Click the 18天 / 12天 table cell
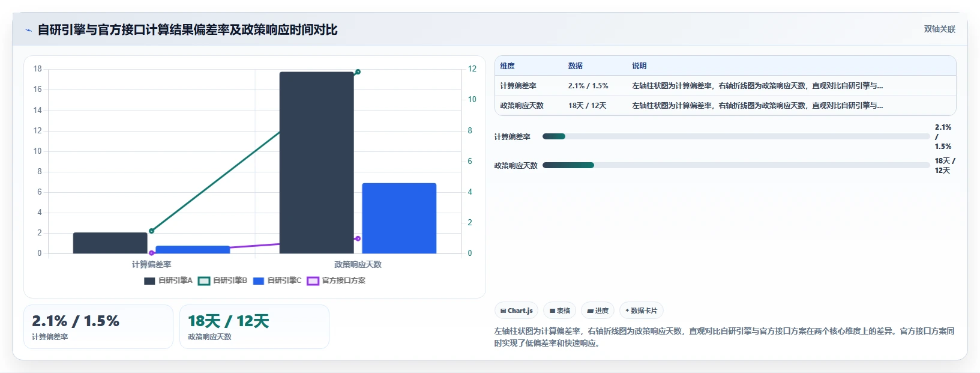Screen dimensions: 980x373 (587, 106)
